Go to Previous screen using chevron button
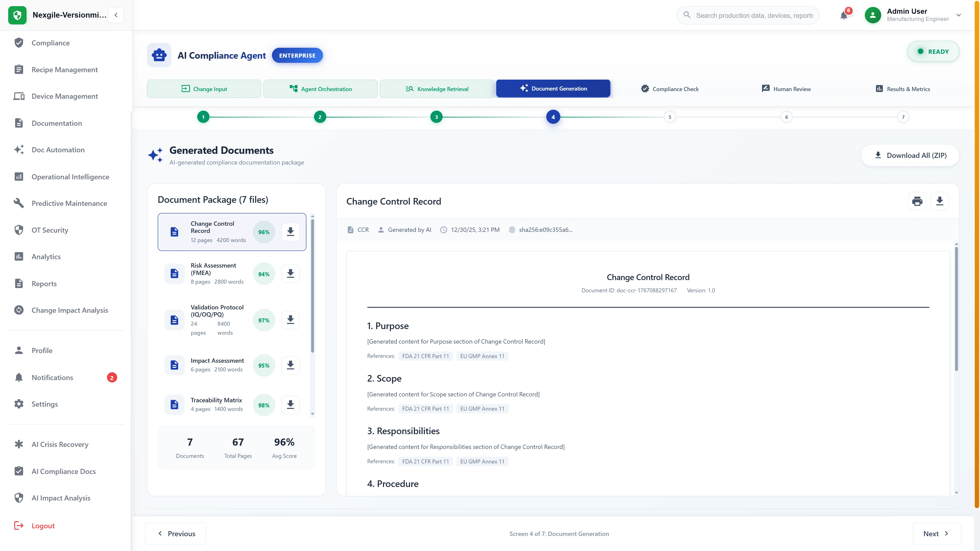Viewport: 980px width, 551px height. 175,533
